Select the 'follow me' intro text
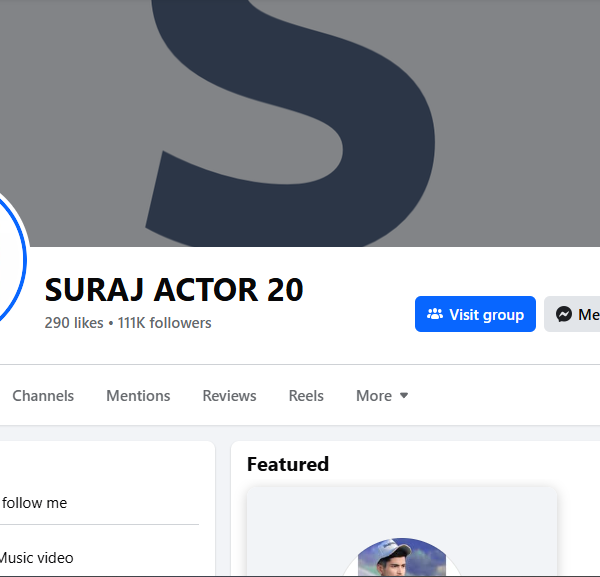 [x=34, y=503]
